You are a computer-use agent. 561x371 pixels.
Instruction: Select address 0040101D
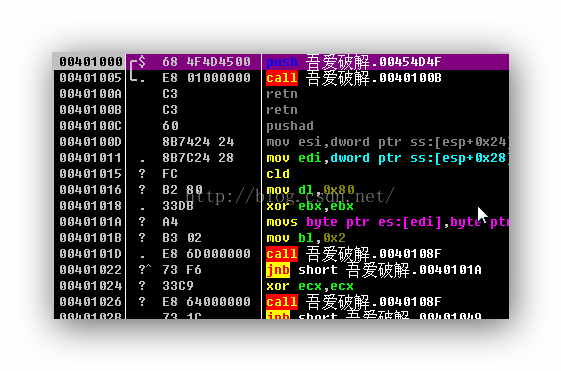91,254
